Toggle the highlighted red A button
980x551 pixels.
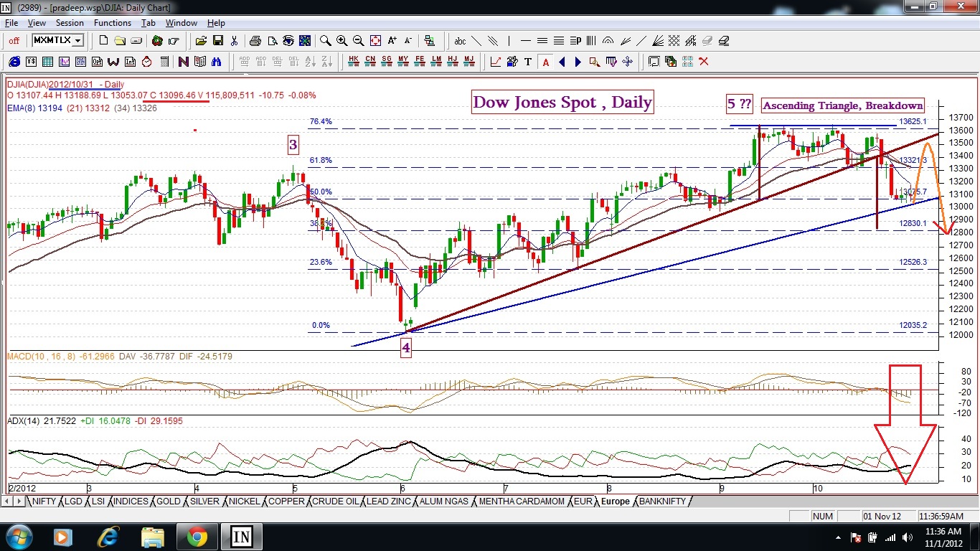[x=546, y=62]
